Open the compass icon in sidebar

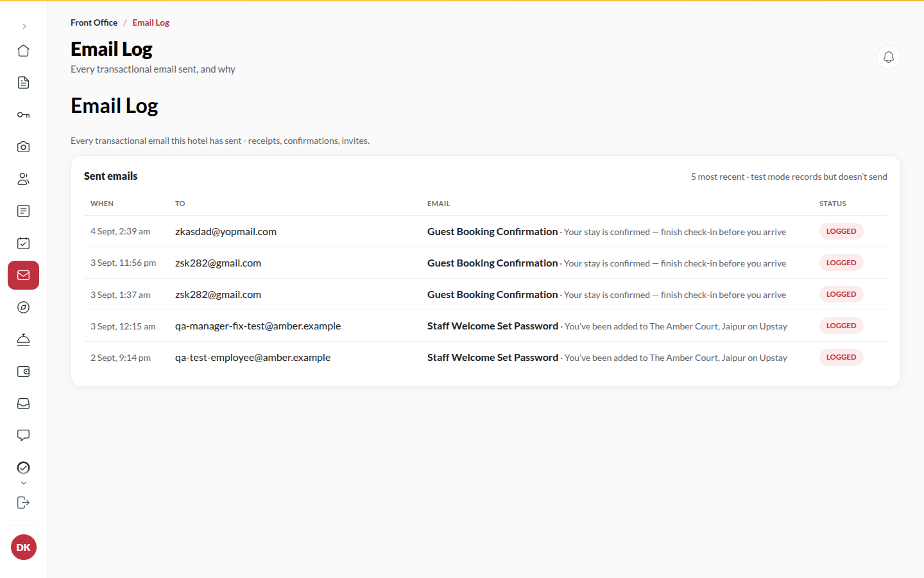click(x=24, y=308)
